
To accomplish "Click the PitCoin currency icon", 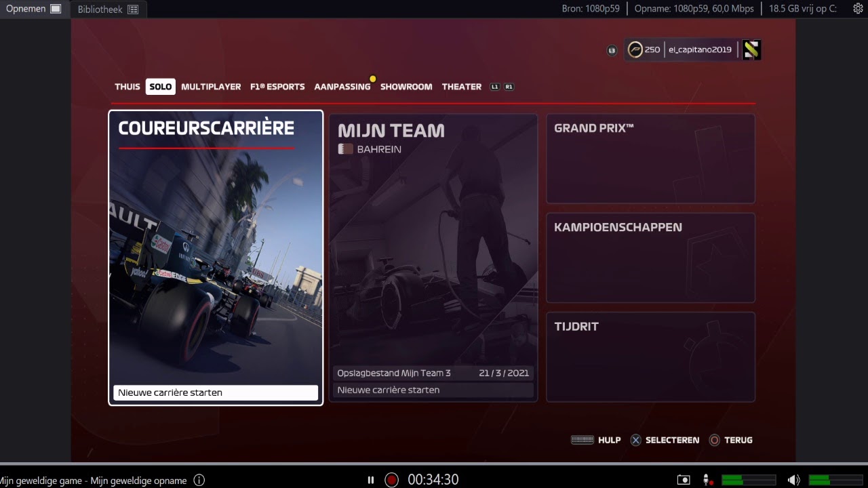I will (635, 50).
